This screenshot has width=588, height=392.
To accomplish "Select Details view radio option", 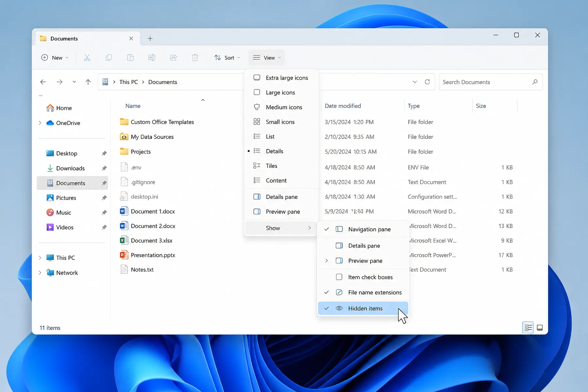I will [281, 151].
